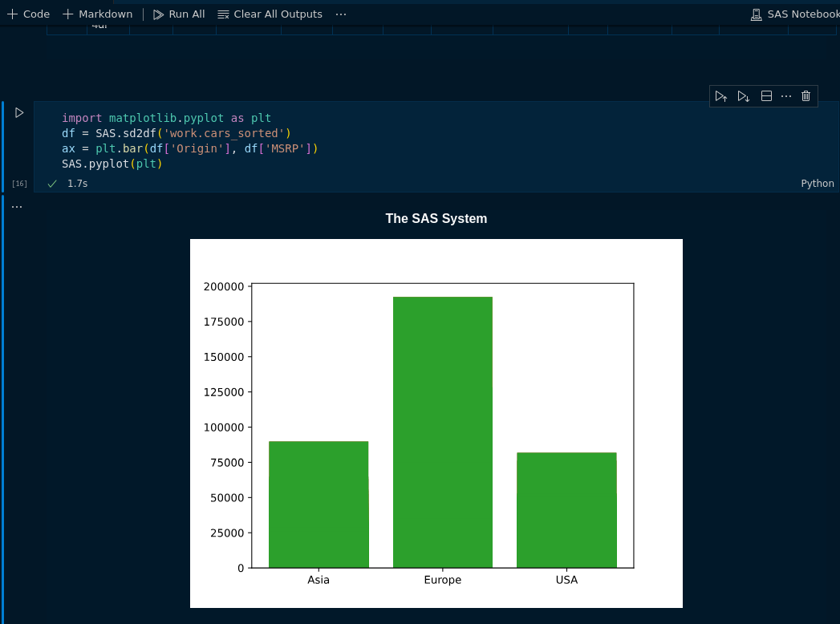This screenshot has width=840, height=624.
Task: Add a new Code cell
Action: pyautogui.click(x=28, y=14)
